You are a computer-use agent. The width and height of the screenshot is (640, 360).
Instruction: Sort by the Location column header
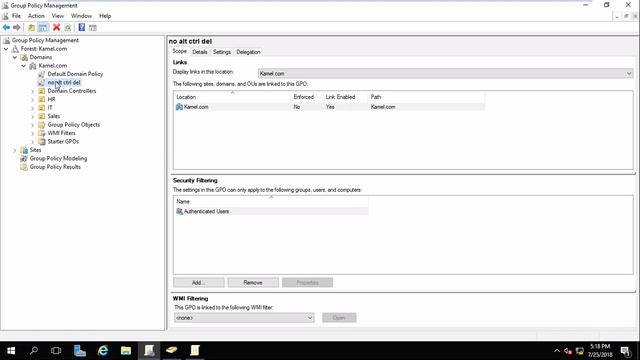tap(232, 97)
